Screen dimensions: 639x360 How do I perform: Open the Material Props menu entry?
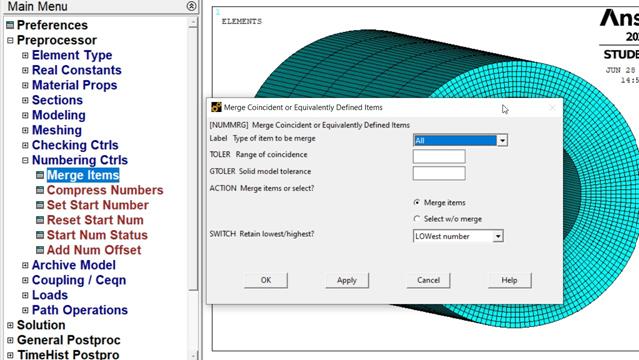coord(75,85)
